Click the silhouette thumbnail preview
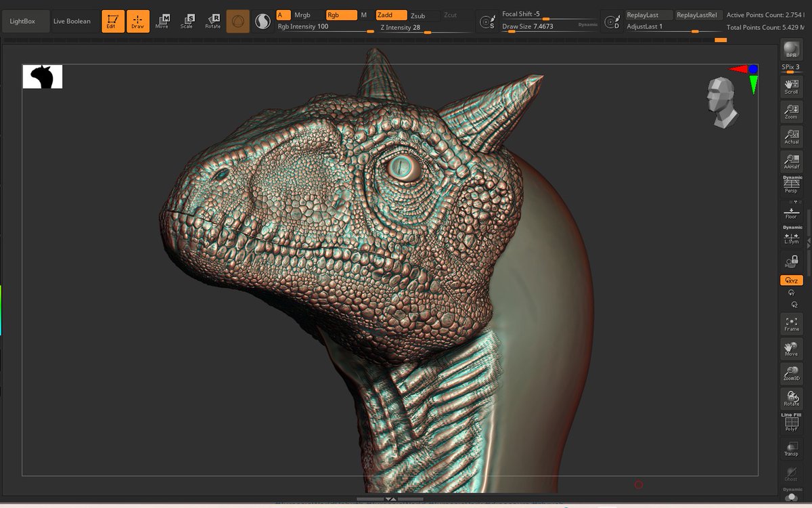 click(42, 77)
